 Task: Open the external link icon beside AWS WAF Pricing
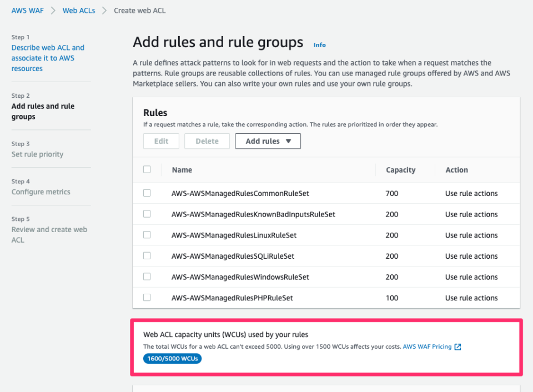[x=457, y=347]
